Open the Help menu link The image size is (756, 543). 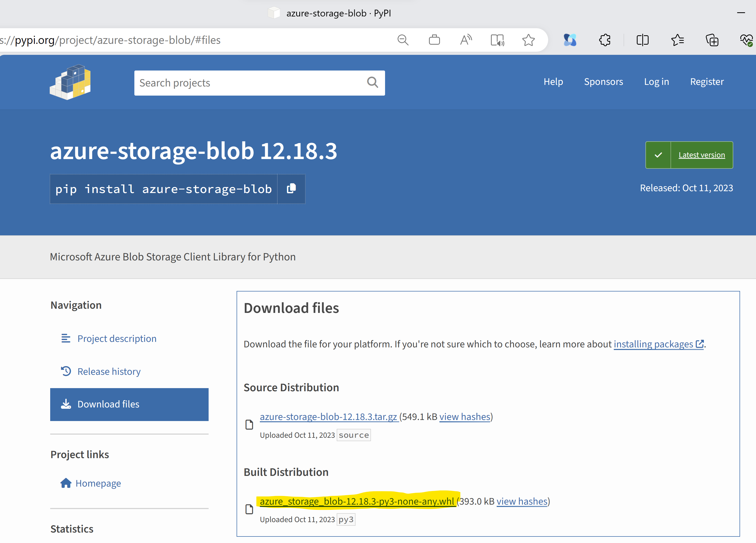(553, 81)
